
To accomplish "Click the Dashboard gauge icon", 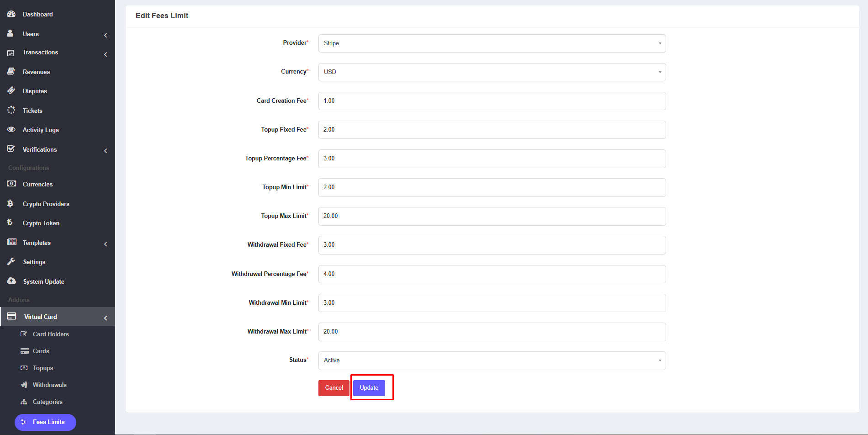I will point(11,14).
